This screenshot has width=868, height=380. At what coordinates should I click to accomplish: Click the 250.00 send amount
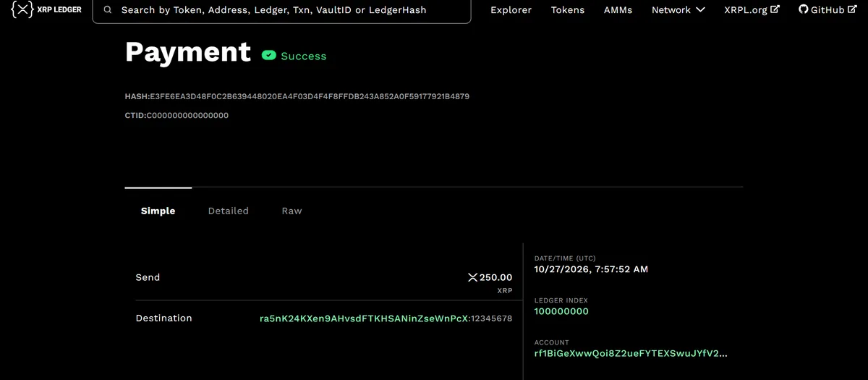(x=495, y=277)
